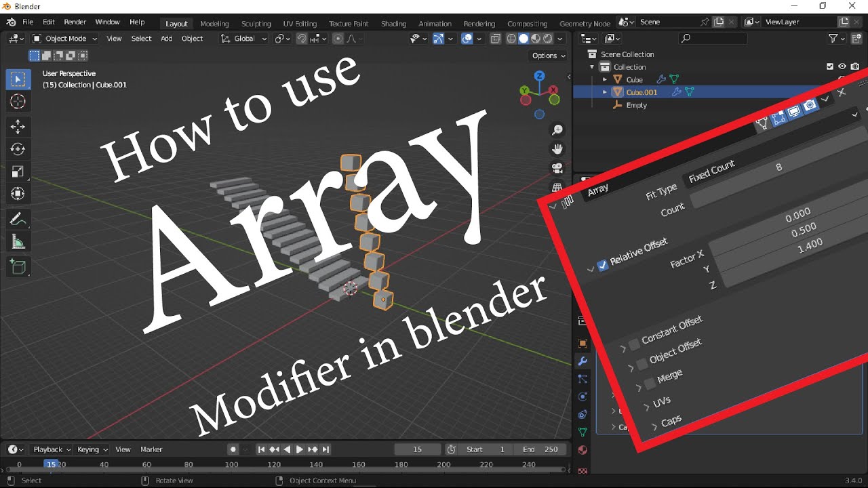Select the Select Box tool
The image size is (868, 488).
coord(18,79)
